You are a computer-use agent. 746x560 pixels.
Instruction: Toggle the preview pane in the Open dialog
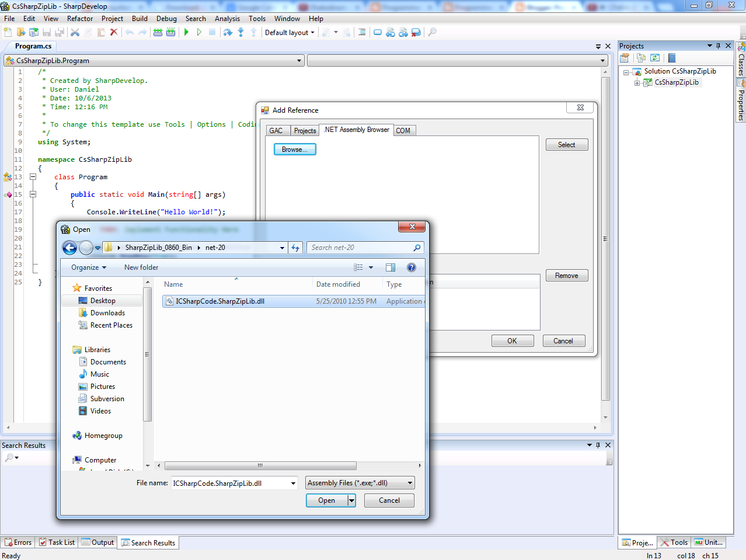pos(391,267)
